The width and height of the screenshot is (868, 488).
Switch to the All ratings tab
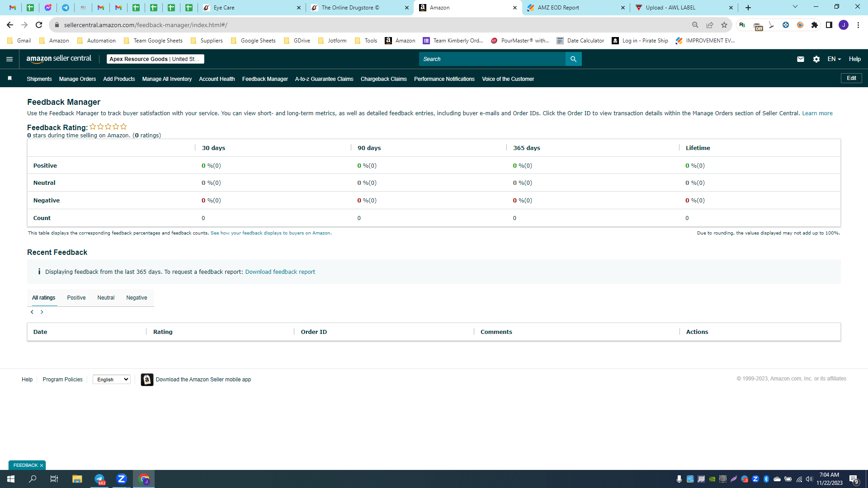point(44,298)
